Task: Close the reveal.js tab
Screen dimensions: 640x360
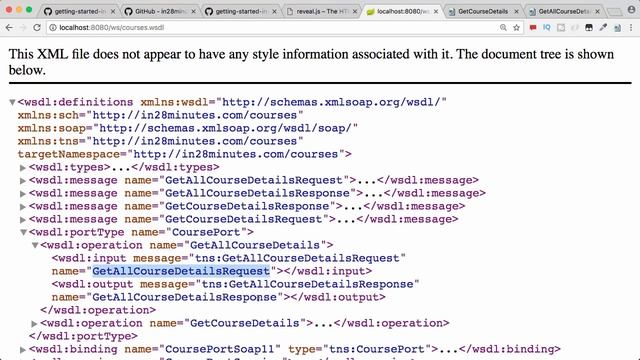Action: coord(355,11)
